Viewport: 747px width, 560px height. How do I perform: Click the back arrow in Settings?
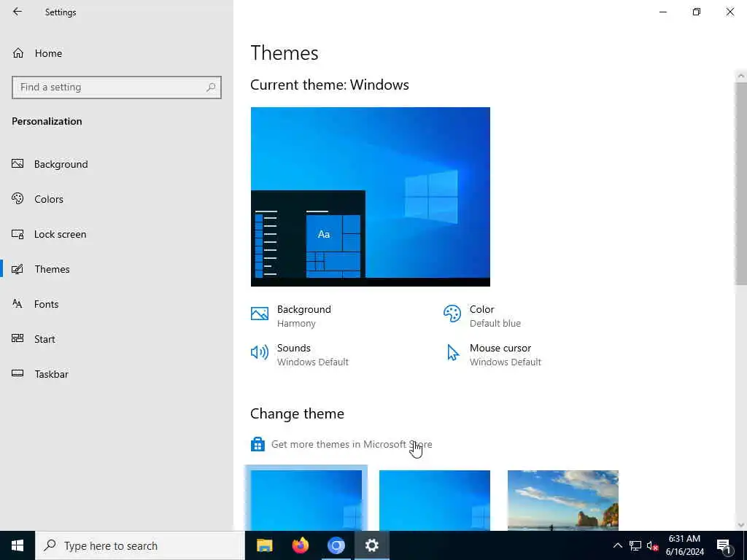click(18, 12)
